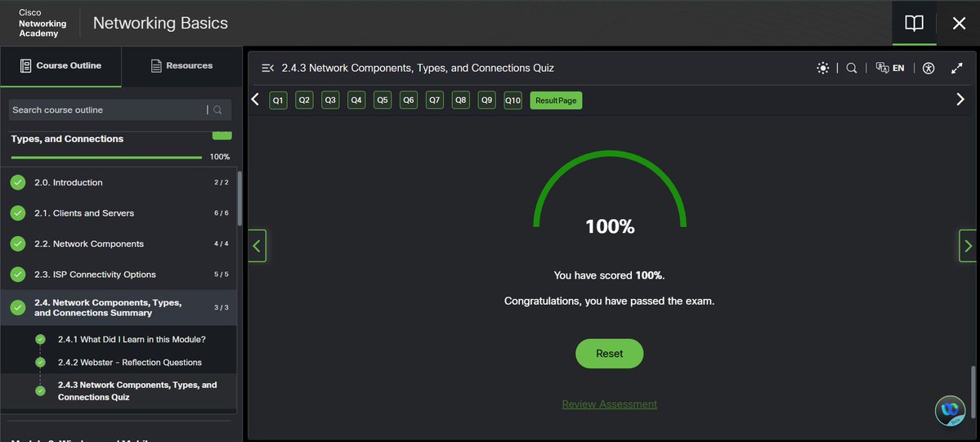Jump to question Q10

512,100
